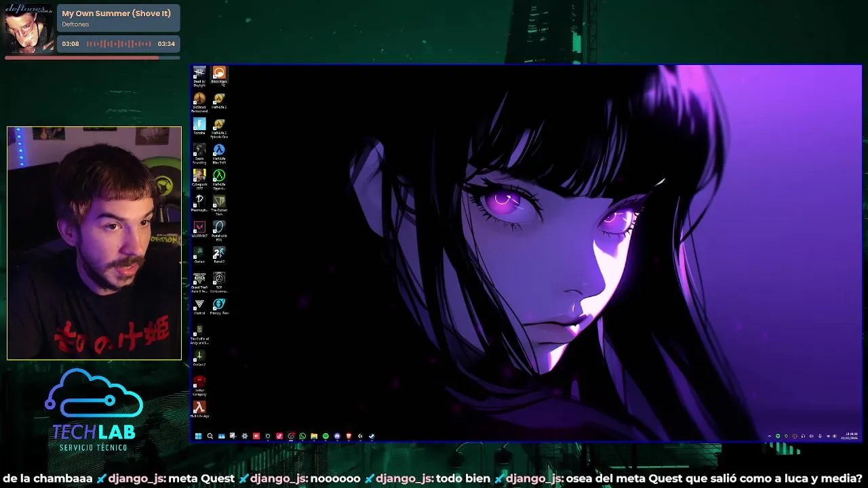Select the BioShock Remastered desktop icon
This screenshot has width=868, height=488.
point(199,102)
